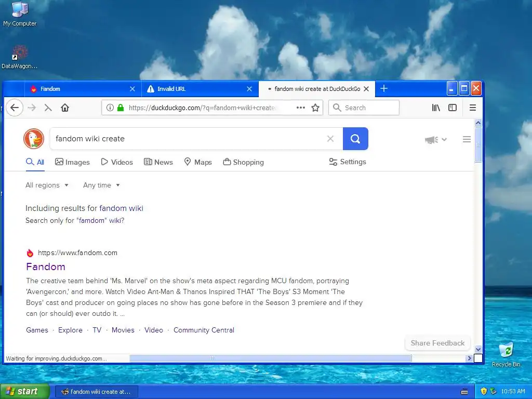Open the Firefox hamburger menu
The height and width of the screenshot is (399, 532).
pos(473,108)
